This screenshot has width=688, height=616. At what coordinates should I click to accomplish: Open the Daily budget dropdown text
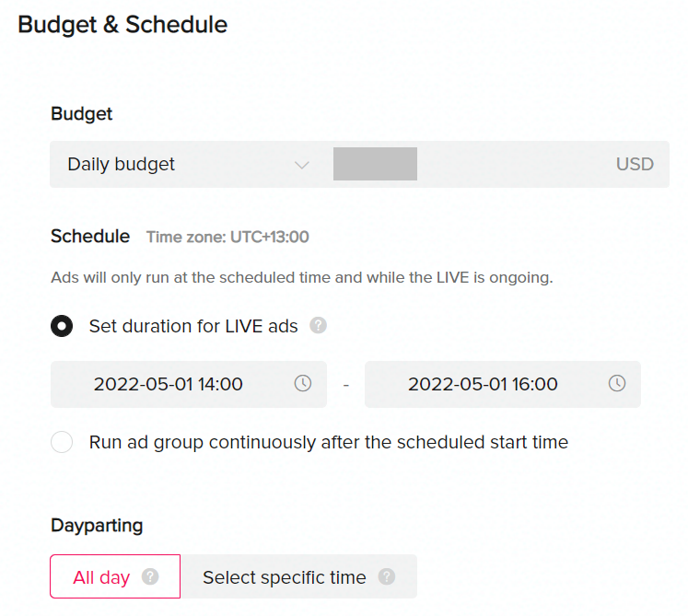click(x=122, y=165)
